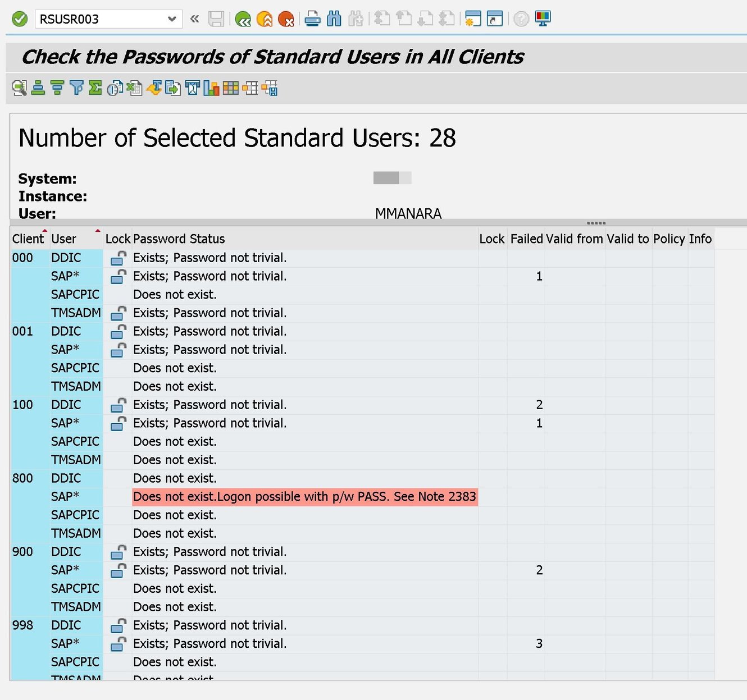The width and height of the screenshot is (747, 700).
Task: Select the highlighted Note 2383 warning row
Action: click(x=304, y=496)
